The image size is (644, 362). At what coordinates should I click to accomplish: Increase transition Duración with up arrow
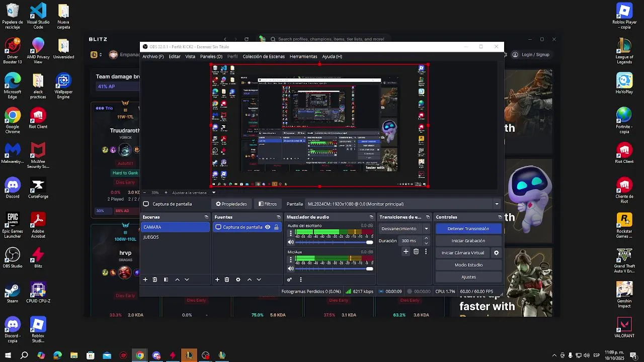426,238
